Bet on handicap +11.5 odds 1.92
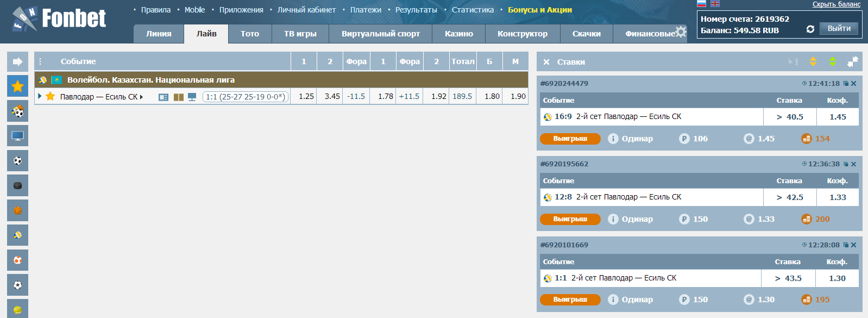This screenshot has height=318, width=868. click(437, 96)
